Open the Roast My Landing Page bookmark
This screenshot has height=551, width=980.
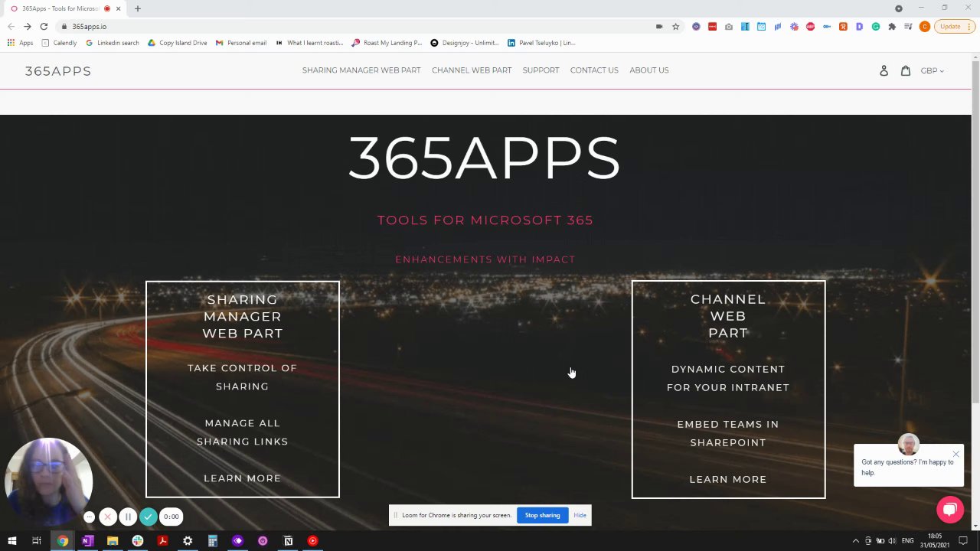[387, 43]
